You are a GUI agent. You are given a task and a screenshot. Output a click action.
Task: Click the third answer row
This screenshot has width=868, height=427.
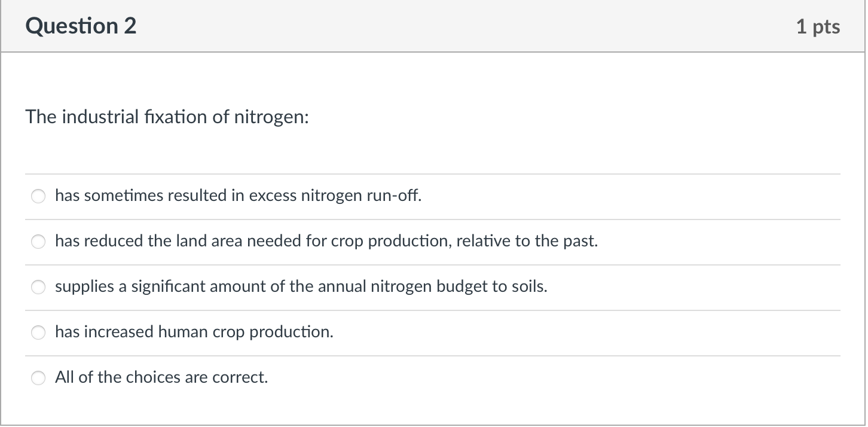click(x=434, y=286)
